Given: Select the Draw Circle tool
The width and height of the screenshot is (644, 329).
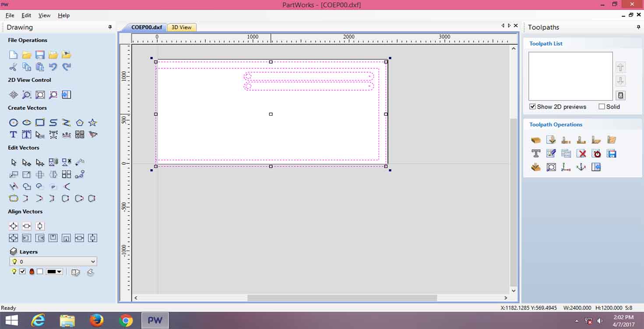Looking at the screenshot, I should point(14,123).
